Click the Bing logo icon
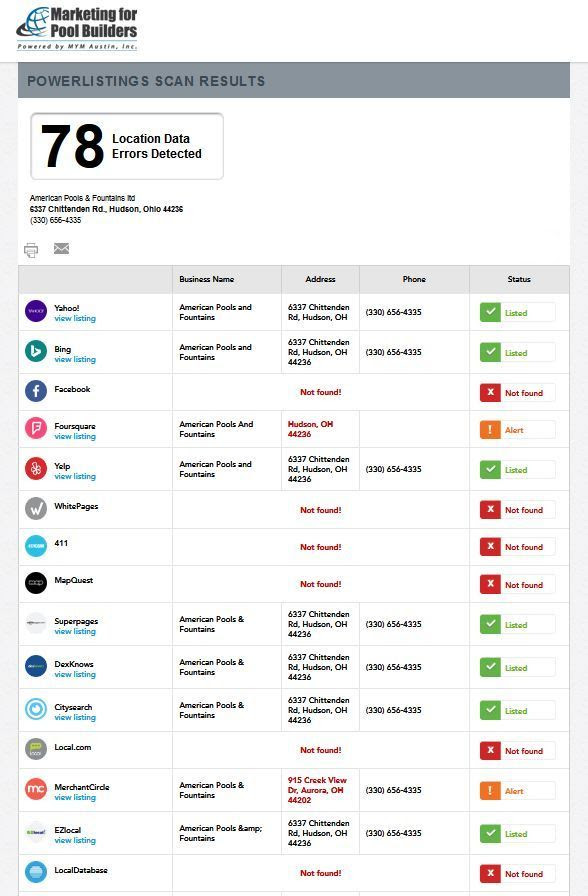 point(36,351)
